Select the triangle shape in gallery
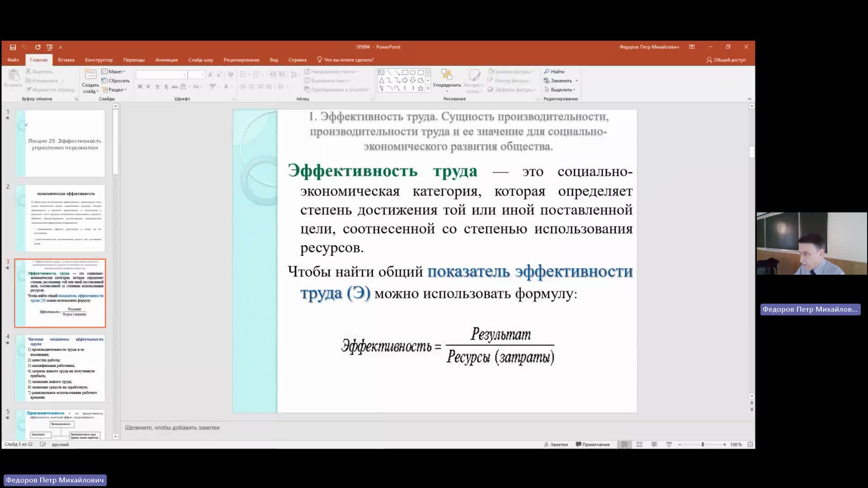Screen dimensions: 868x488 pos(382,80)
